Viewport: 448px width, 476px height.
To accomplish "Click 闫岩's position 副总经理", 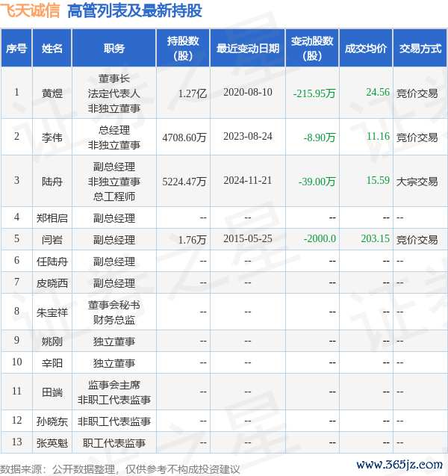I will [114, 240].
